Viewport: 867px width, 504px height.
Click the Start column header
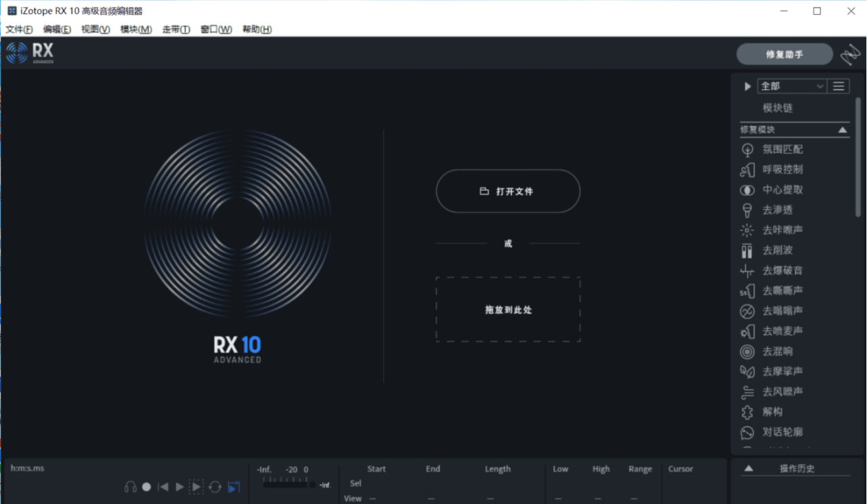pos(377,469)
